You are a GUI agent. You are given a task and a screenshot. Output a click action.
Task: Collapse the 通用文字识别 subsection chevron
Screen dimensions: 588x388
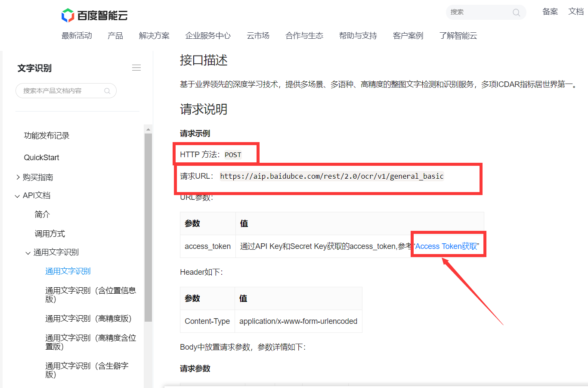point(28,253)
